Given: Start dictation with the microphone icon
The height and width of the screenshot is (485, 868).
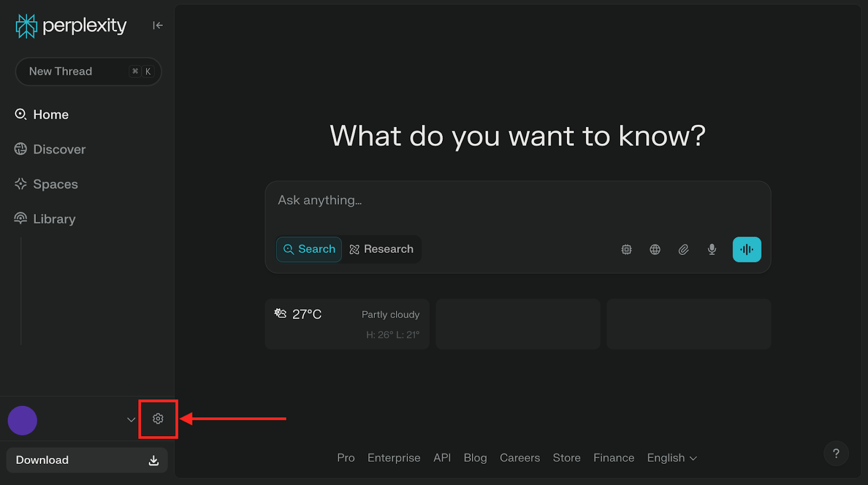Looking at the screenshot, I should pyautogui.click(x=712, y=250).
